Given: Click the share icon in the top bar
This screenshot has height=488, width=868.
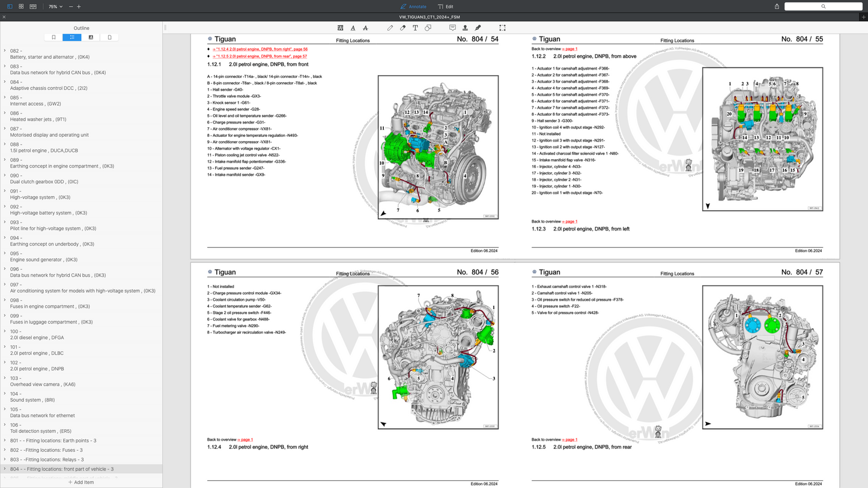Looking at the screenshot, I should pos(777,7).
